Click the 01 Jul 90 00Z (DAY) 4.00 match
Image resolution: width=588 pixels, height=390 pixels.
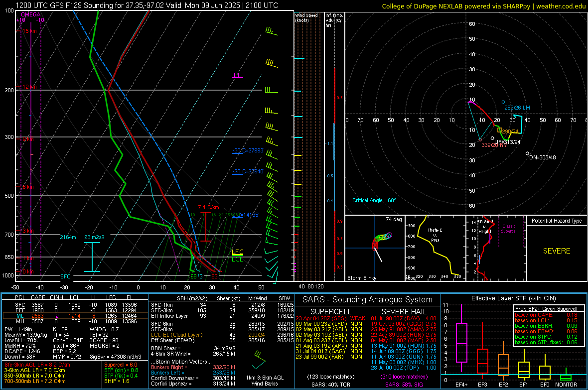coord(404,318)
